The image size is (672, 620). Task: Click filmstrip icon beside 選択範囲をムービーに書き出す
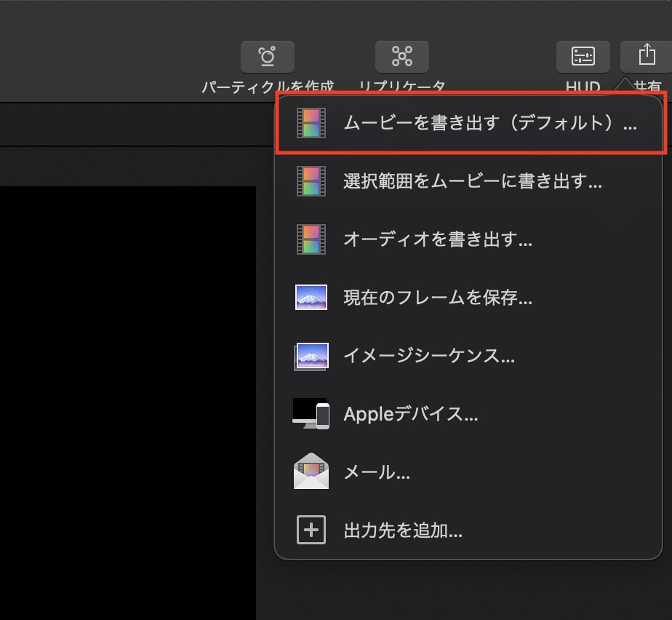click(x=311, y=181)
